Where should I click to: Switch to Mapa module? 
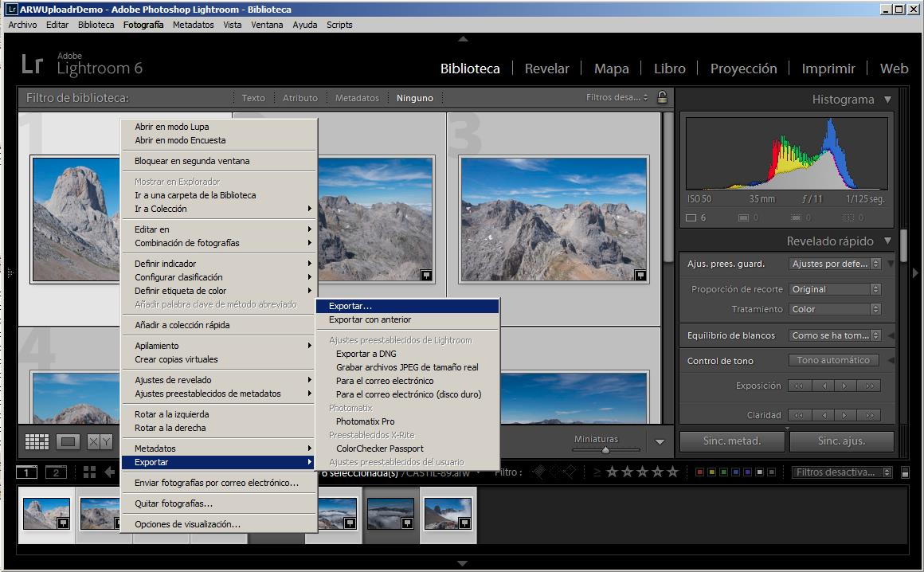point(611,69)
